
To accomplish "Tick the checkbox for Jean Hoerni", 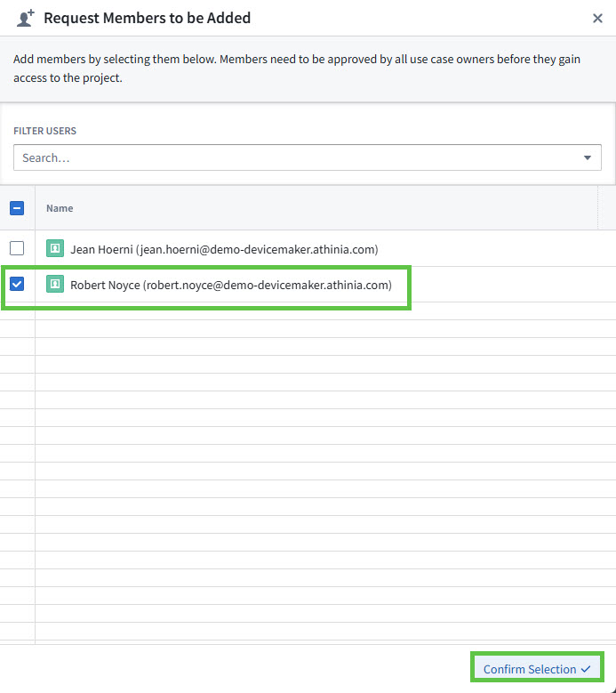I will (x=17, y=249).
